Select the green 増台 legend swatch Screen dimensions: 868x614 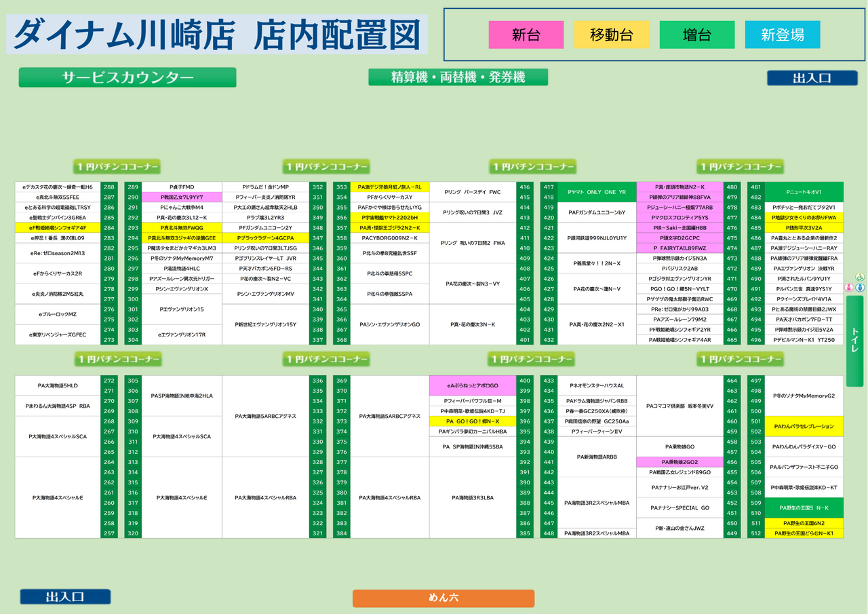click(697, 35)
